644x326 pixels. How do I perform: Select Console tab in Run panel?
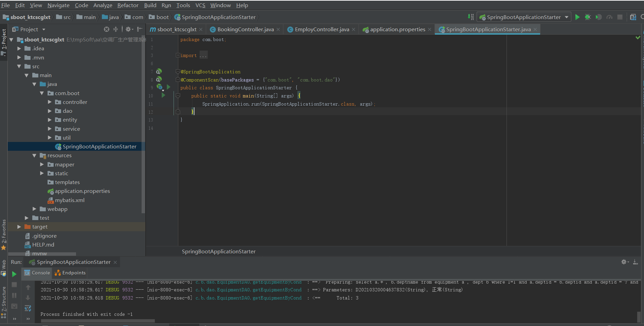pyautogui.click(x=37, y=273)
